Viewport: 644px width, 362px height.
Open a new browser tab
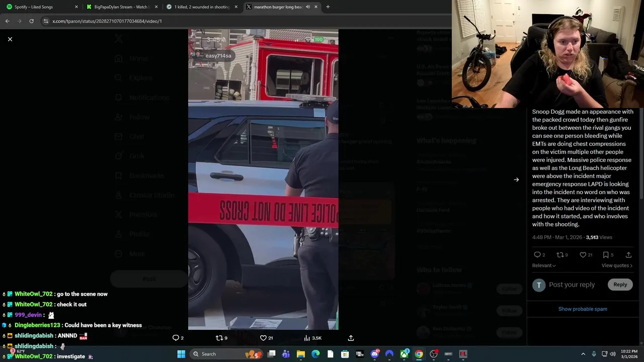[328, 7]
